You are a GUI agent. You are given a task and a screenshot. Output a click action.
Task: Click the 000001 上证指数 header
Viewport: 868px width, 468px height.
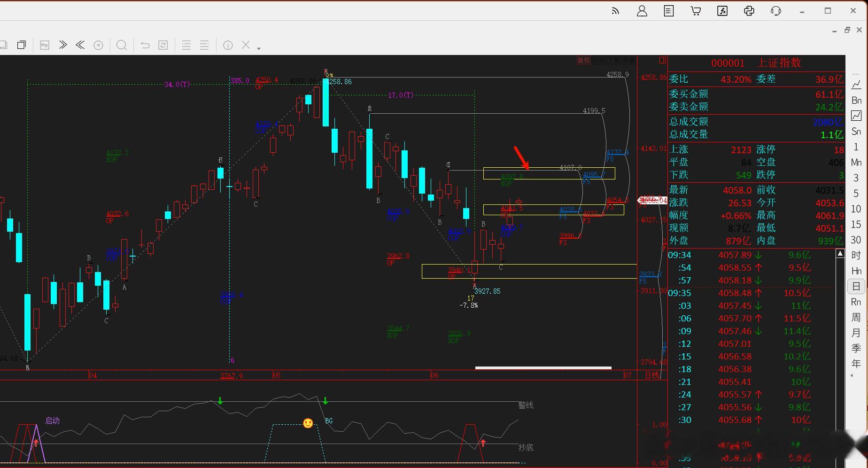tap(756, 63)
